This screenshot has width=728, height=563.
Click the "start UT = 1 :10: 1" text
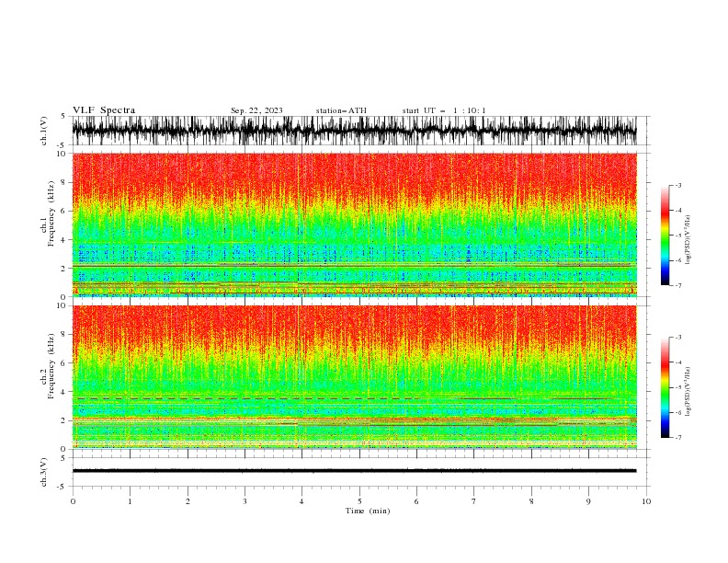(444, 110)
